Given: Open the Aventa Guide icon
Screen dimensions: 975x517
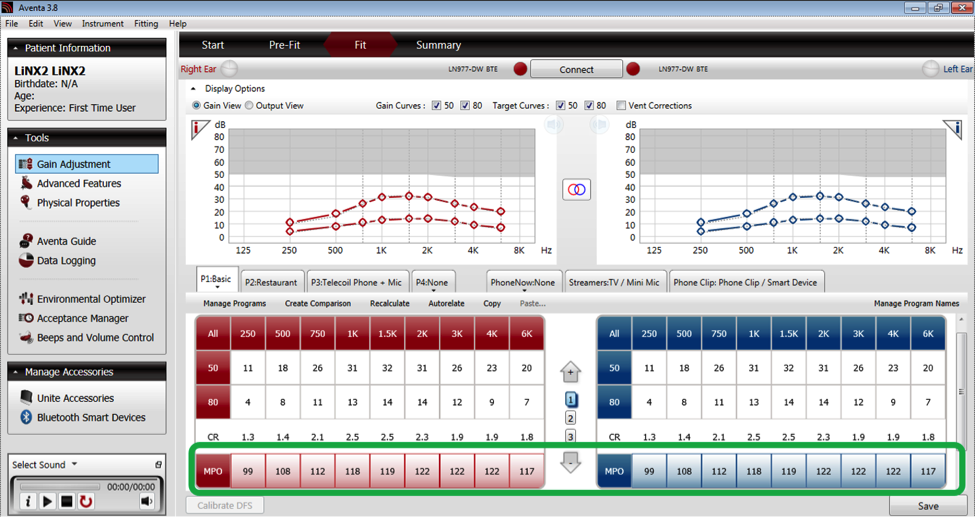Looking at the screenshot, I should coord(26,241).
